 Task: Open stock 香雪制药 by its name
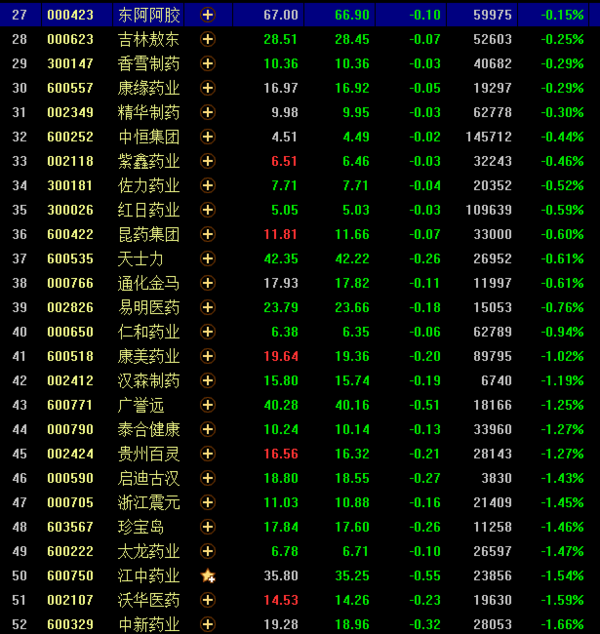pyautogui.click(x=148, y=63)
